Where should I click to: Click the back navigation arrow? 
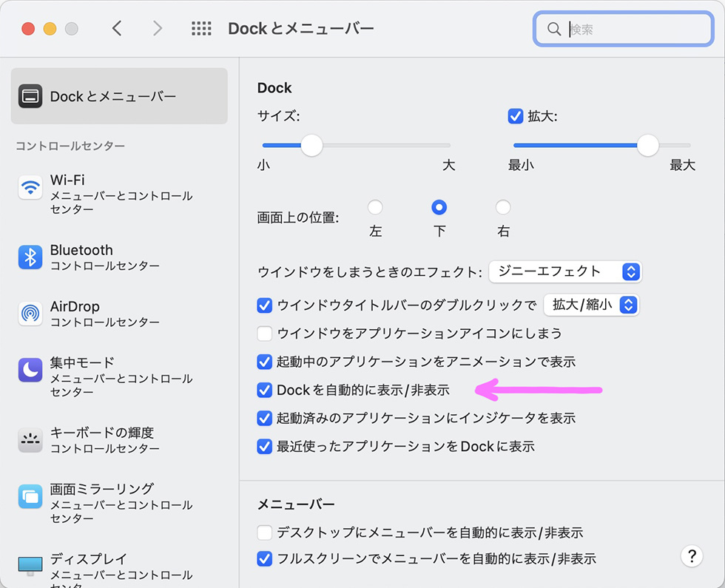coord(117,28)
